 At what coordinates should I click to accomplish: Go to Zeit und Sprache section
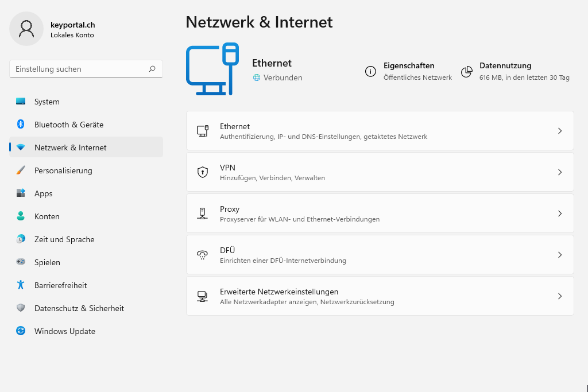[64, 239]
